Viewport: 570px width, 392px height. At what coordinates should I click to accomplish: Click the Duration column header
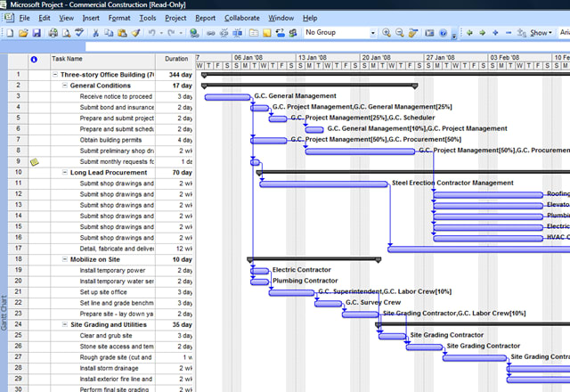tap(174, 61)
